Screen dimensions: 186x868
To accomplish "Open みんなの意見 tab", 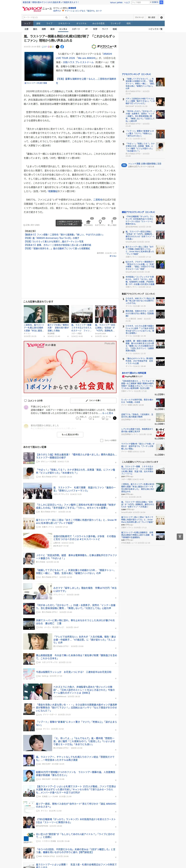I will click(98, 23).
